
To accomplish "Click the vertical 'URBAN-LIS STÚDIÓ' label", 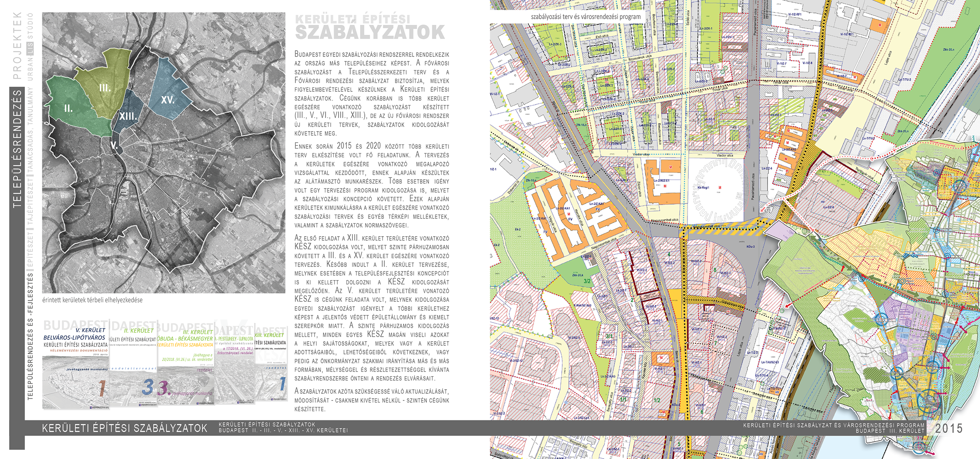I will (x=30, y=46).
